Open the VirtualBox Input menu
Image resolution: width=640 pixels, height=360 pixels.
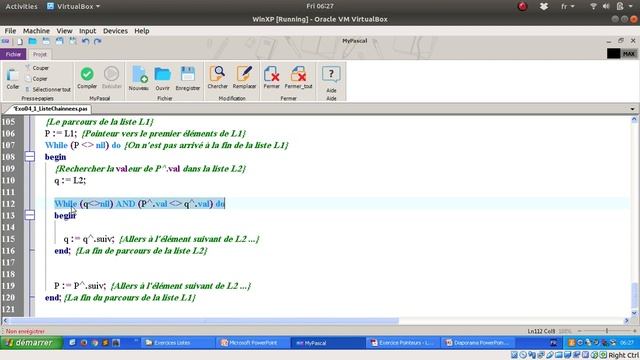[x=87, y=31]
